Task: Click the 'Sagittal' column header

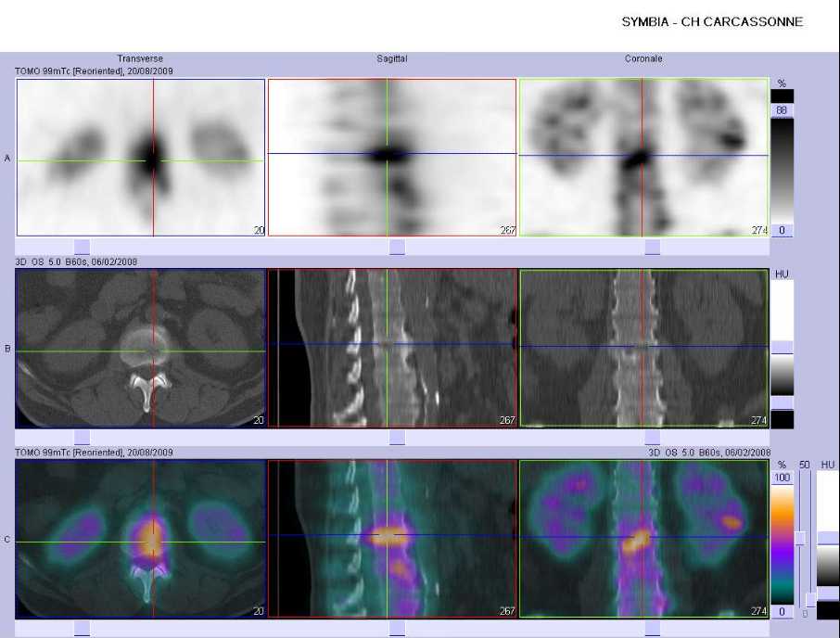Action: pyautogui.click(x=391, y=58)
